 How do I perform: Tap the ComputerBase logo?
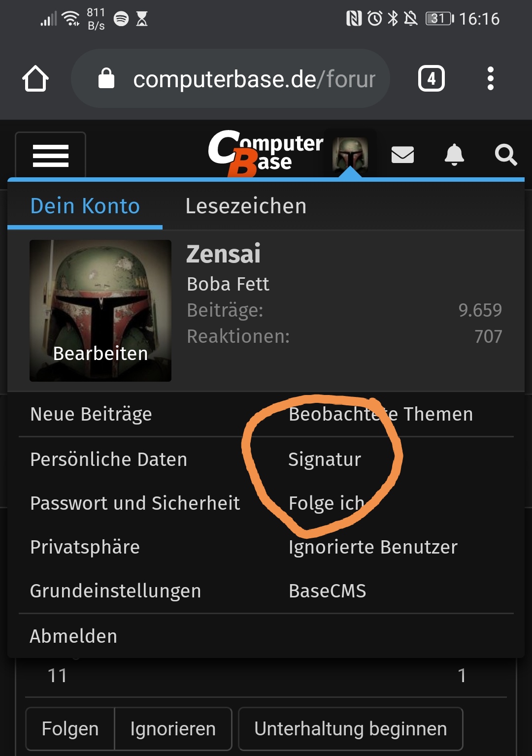(x=266, y=153)
